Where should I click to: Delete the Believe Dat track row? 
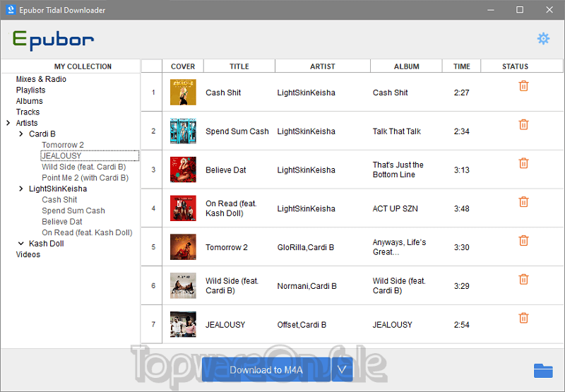(523, 163)
